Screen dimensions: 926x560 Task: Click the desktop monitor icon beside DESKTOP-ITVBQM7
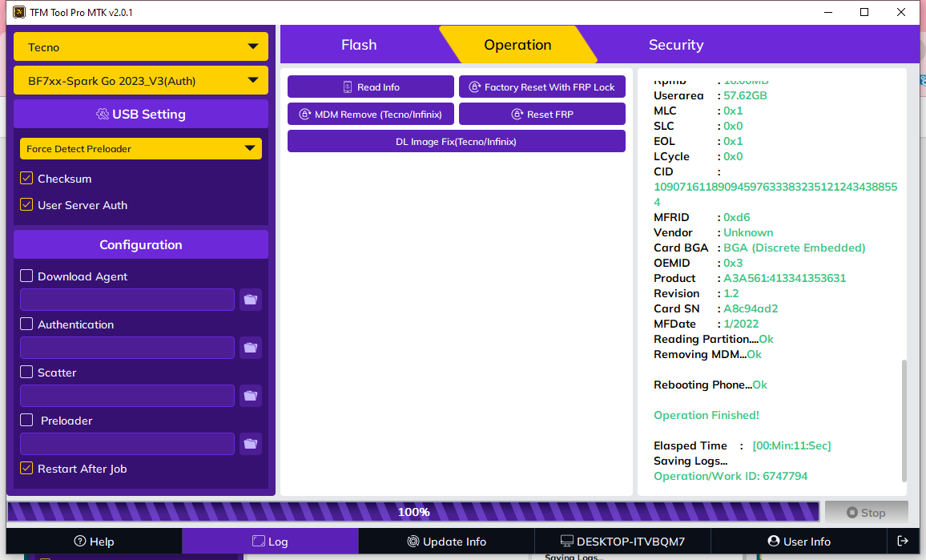coord(567,541)
